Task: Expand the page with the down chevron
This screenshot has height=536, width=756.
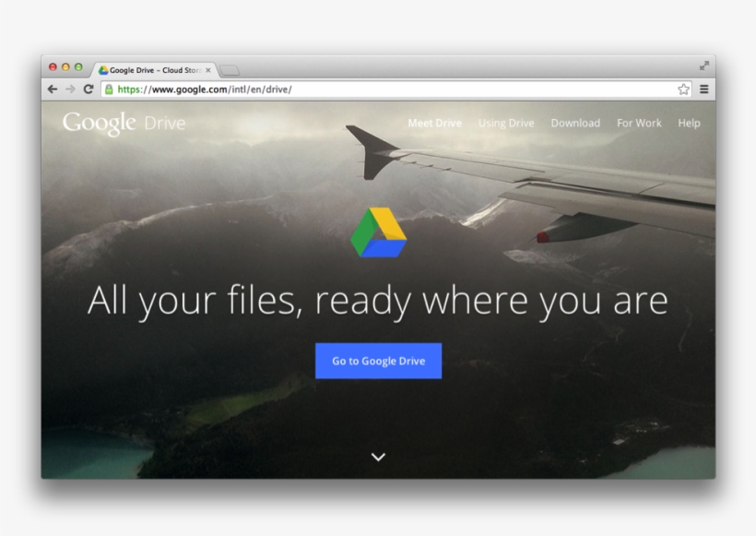Action: [x=378, y=456]
